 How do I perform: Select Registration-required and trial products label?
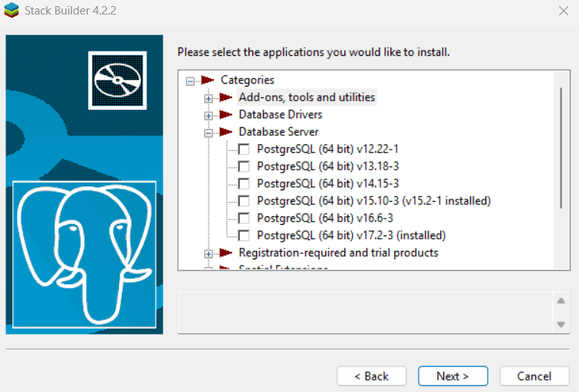(339, 252)
